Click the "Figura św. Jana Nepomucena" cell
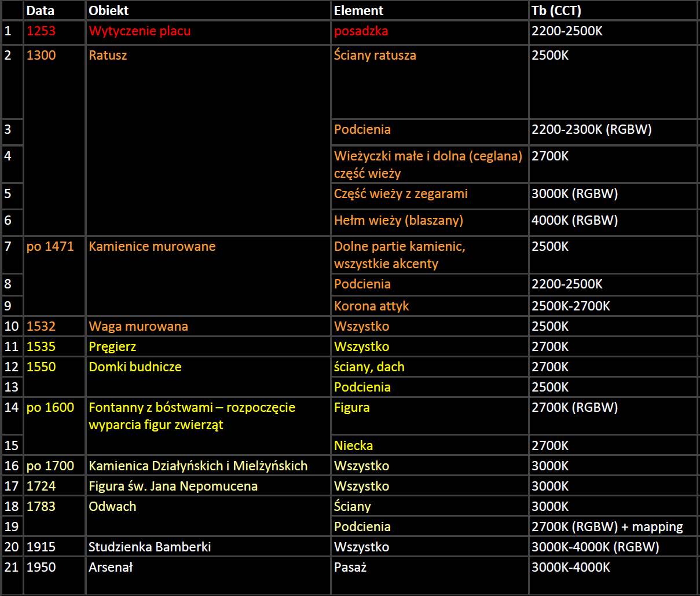Viewport: 700px width, 596px height. click(x=173, y=487)
